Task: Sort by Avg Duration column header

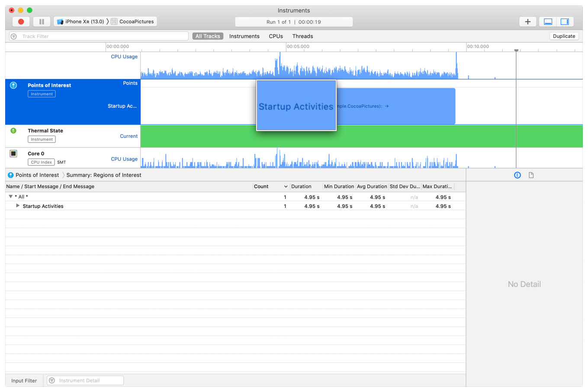Action: coord(372,186)
